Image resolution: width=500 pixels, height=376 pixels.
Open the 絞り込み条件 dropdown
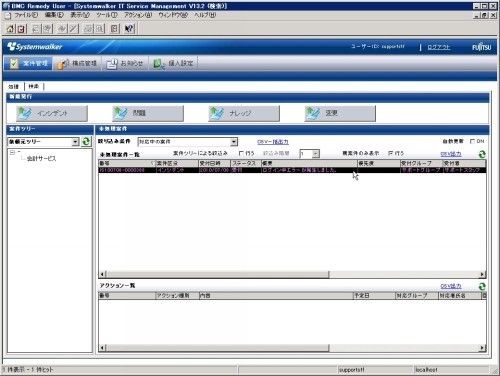click(x=234, y=142)
